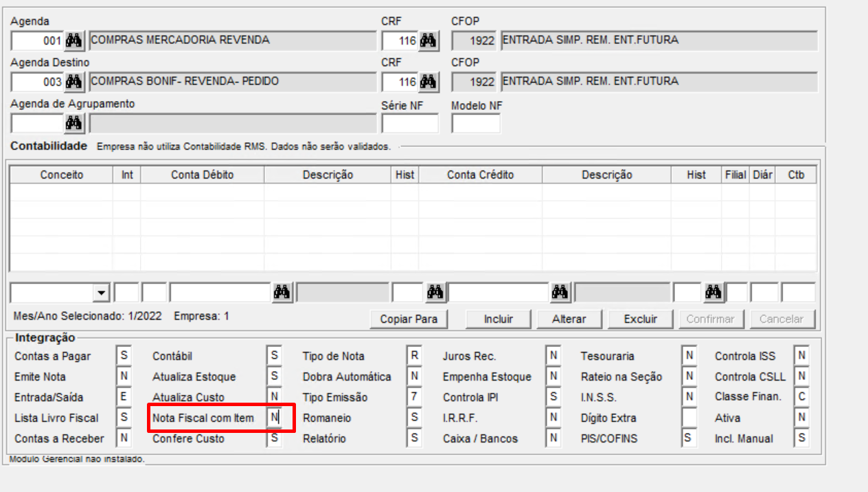The width and height of the screenshot is (868, 492).
Task: Focus the empty Dígito Extra field
Action: [x=689, y=418]
